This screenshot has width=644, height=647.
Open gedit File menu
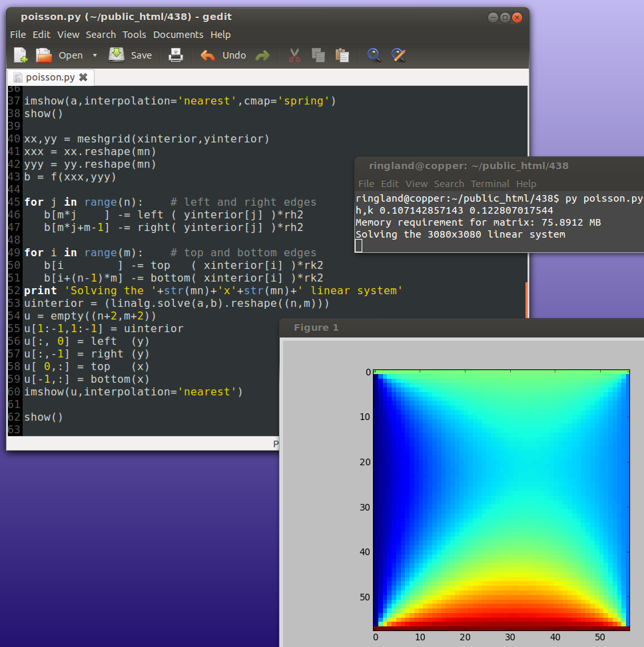pos(18,35)
